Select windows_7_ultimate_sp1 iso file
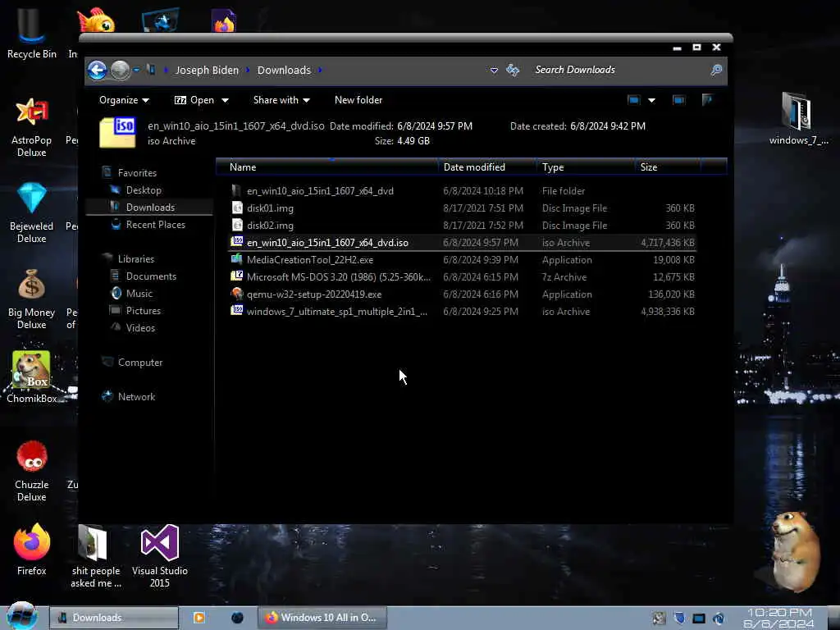This screenshot has height=630, width=840. (463, 311)
